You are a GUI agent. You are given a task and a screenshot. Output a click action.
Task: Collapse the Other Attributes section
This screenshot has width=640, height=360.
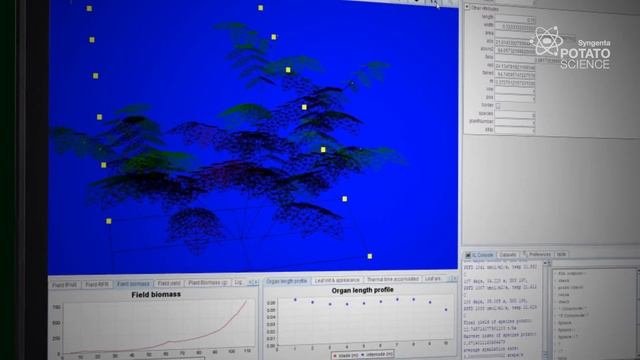[467, 7]
